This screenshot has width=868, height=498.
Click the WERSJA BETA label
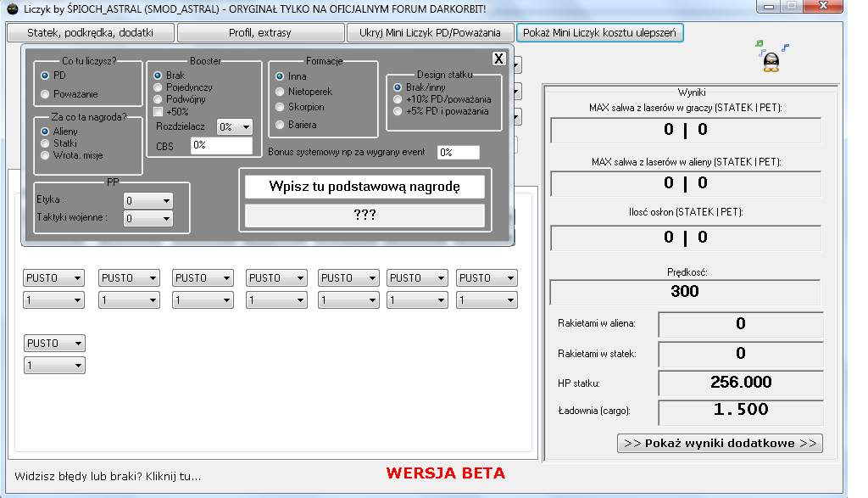tap(446, 473)
